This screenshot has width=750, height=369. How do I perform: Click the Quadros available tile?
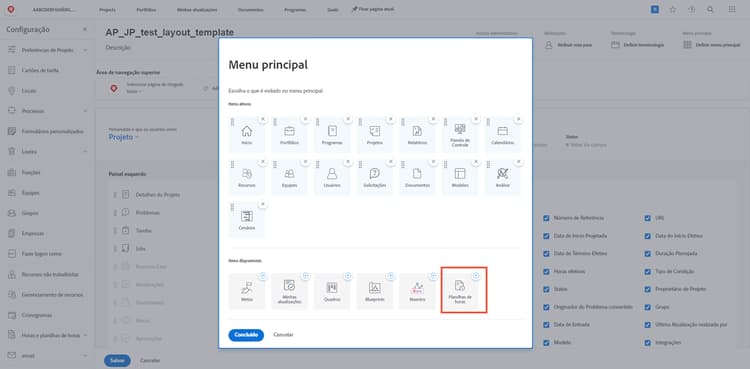pos(332,291)
